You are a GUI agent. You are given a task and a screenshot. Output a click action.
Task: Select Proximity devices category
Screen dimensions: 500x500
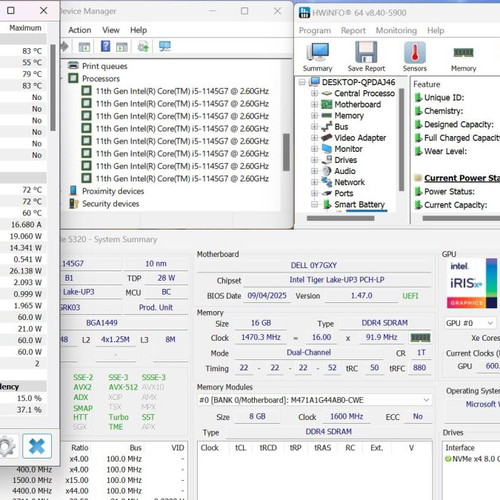click(113, 191)
